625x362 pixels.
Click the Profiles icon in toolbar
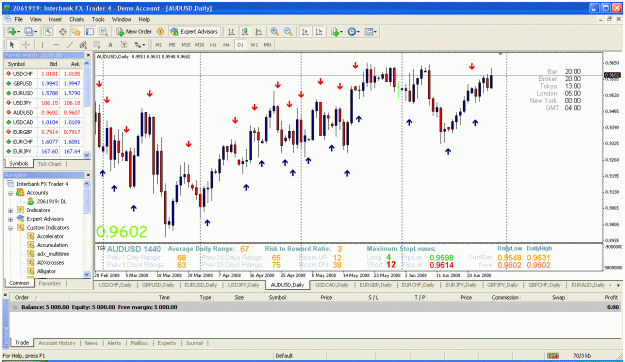30,31
